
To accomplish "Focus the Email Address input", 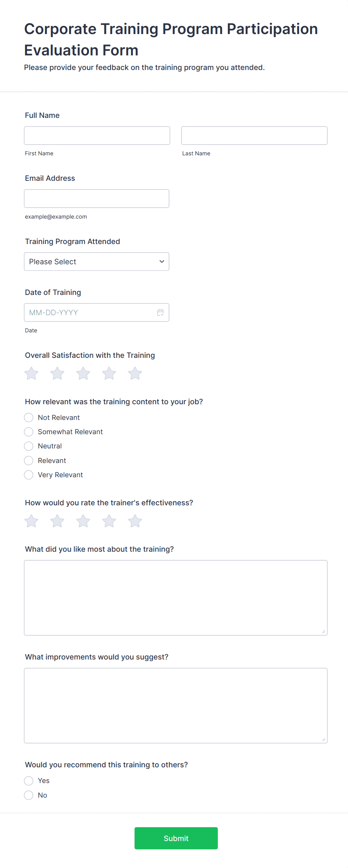I will click(97, 199).
